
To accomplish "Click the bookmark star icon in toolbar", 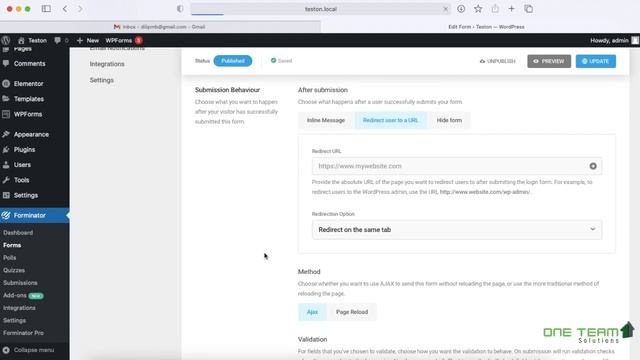I will [478, 9].
